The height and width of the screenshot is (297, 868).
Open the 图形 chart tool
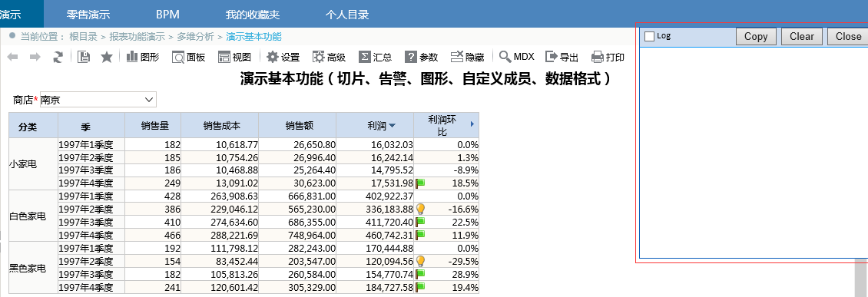click(143, 57)
